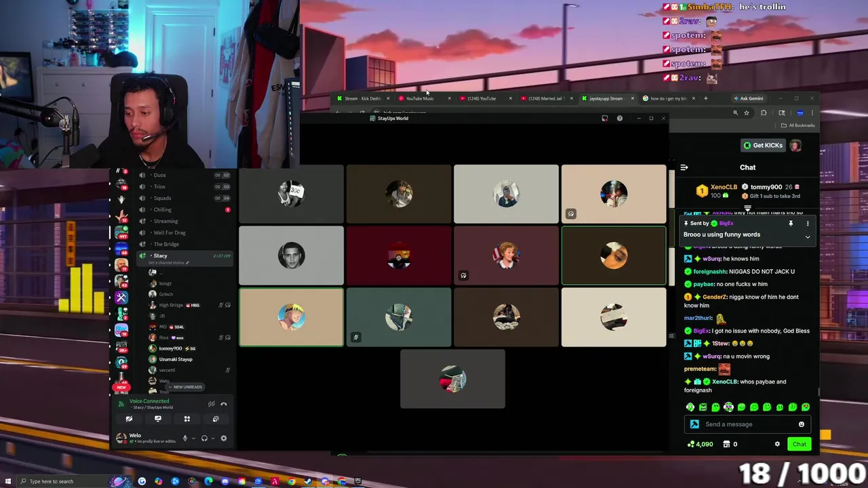This screenshot has width=868, height=488.
Task: Turn on camera in Discord voice panel
Action: (x=129, y=419)
